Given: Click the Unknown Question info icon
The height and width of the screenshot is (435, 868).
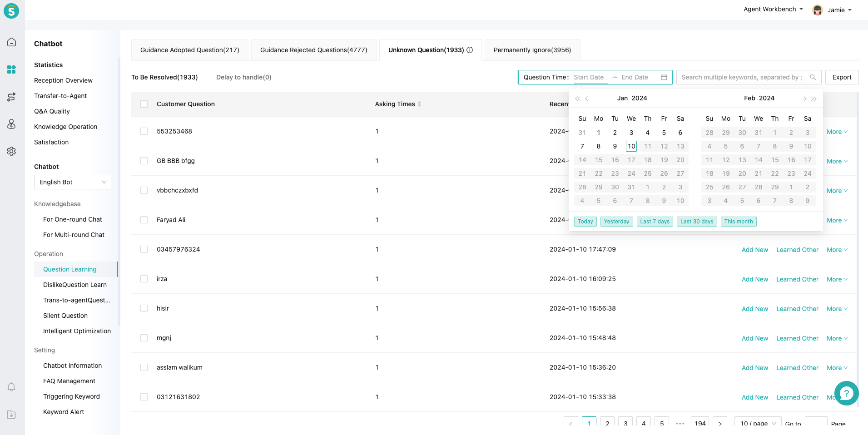Looking at the screenshot, I should click(470, 50).
